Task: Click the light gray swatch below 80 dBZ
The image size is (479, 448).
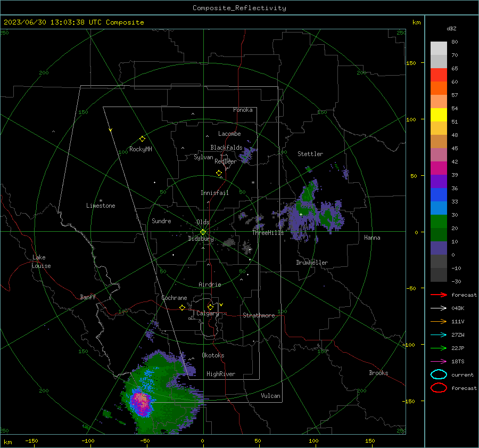Action: click(x=439, y=48)
